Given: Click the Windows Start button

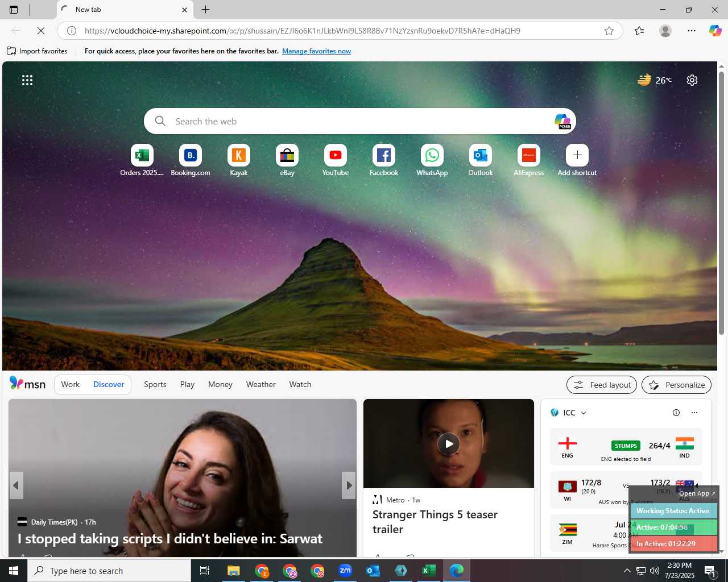Looking at the screenshot, I should pyautogui.click(x=14, y=571).
